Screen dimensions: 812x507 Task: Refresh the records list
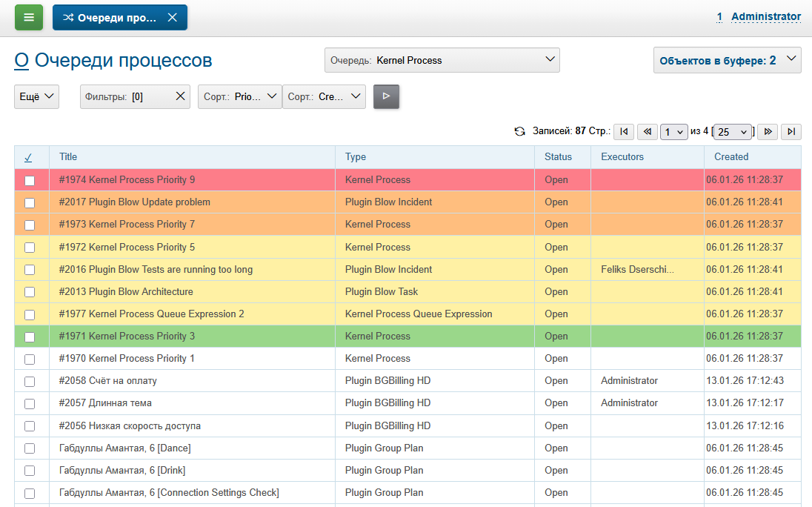520,131
